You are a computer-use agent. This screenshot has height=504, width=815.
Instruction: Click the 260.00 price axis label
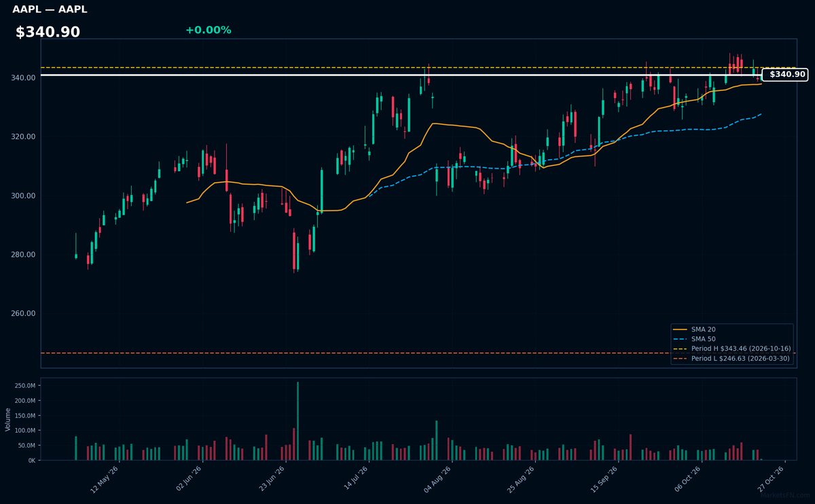[x=24, y=314]
